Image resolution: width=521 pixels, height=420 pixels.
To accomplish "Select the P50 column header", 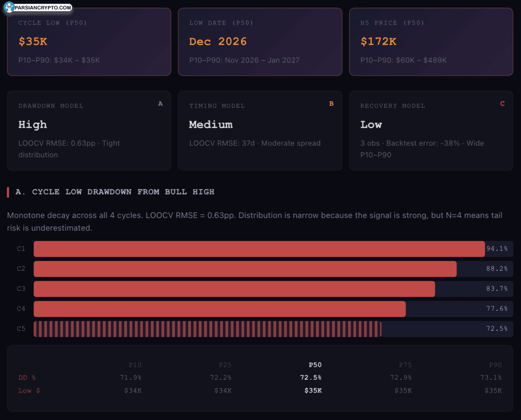I will point(315,365).
